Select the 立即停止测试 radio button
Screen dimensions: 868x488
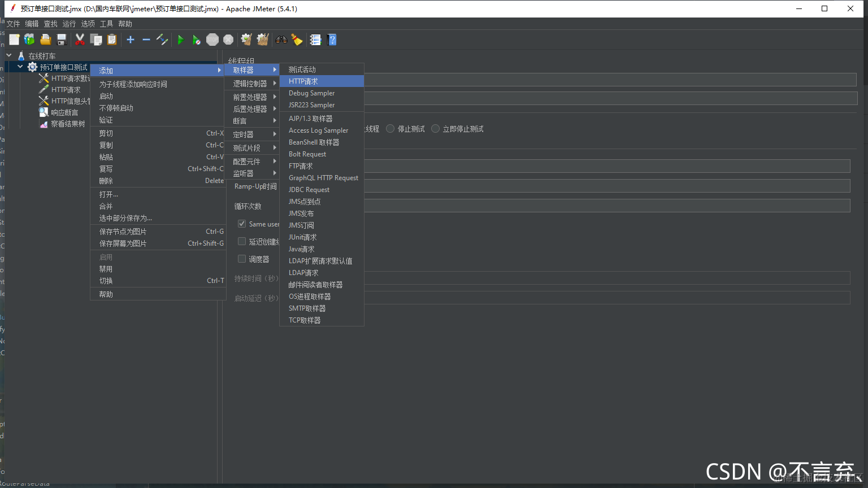click(x=435, y=129)
